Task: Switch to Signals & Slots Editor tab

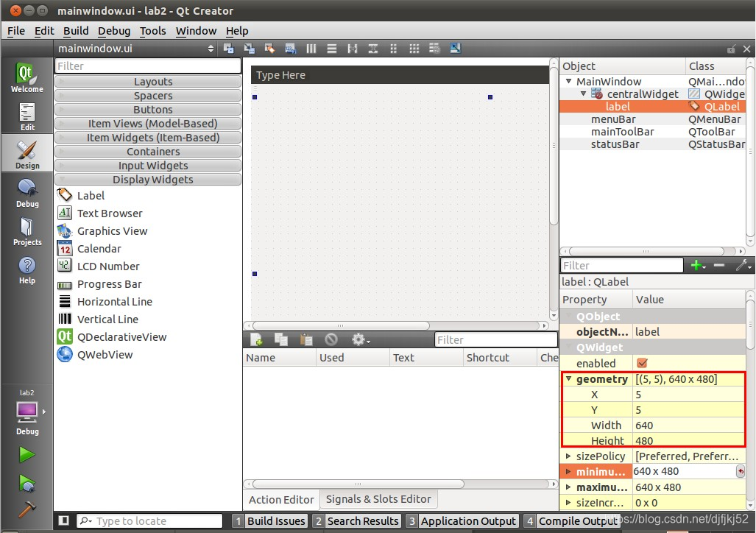Action: coord(378,499)
